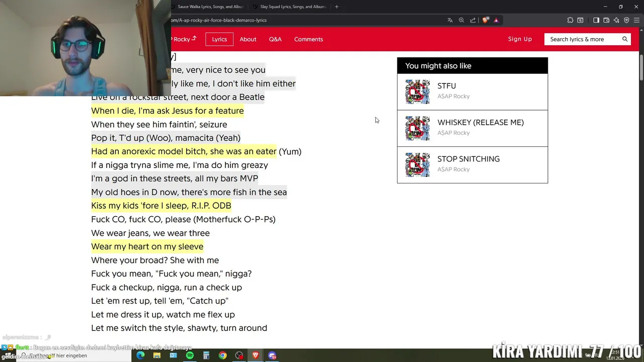Open the Brave Wallet icon
The image size is (644, 362).
tap(606, 20)
